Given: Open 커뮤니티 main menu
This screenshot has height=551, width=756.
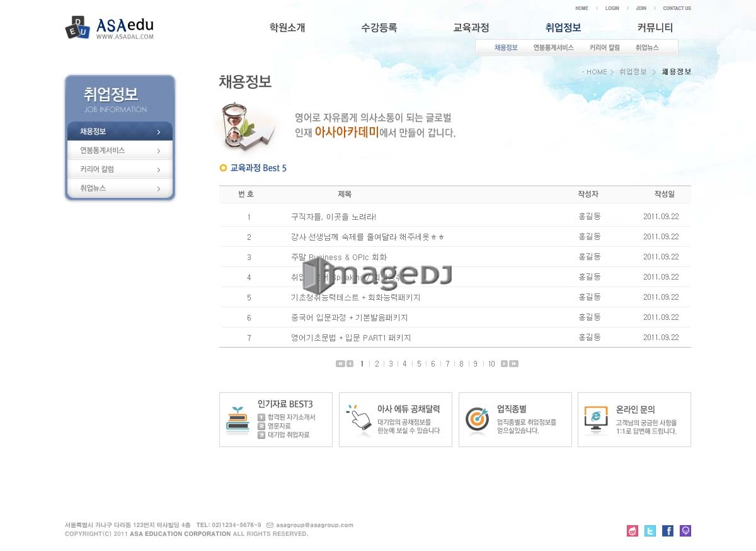Looking at the screenshot, I should tap(655, 28).
